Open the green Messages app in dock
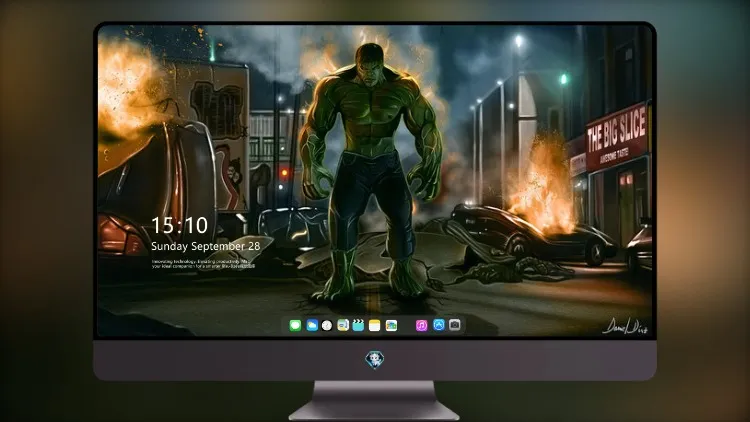 (295, 326)
